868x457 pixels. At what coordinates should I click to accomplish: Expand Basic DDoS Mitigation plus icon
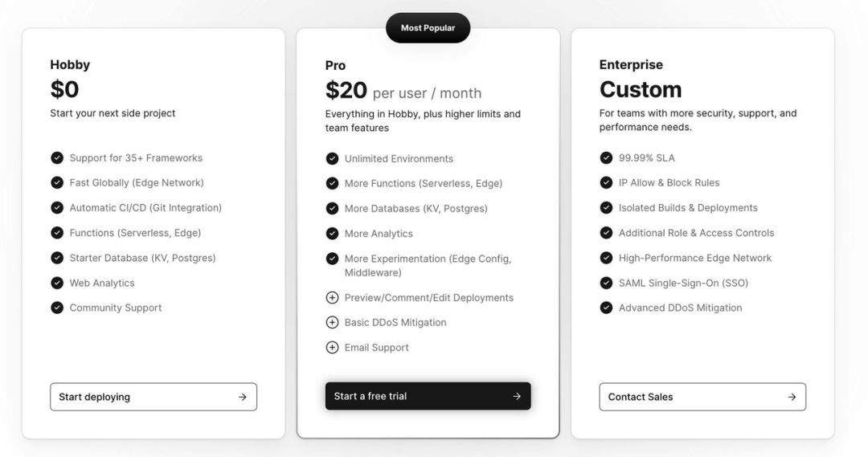click(332, 322)
